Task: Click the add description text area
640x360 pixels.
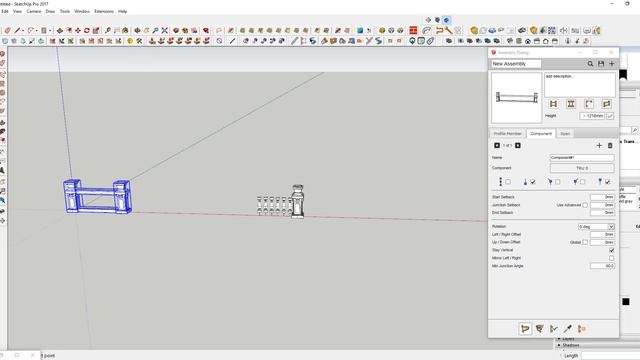Action: point(580,84)
